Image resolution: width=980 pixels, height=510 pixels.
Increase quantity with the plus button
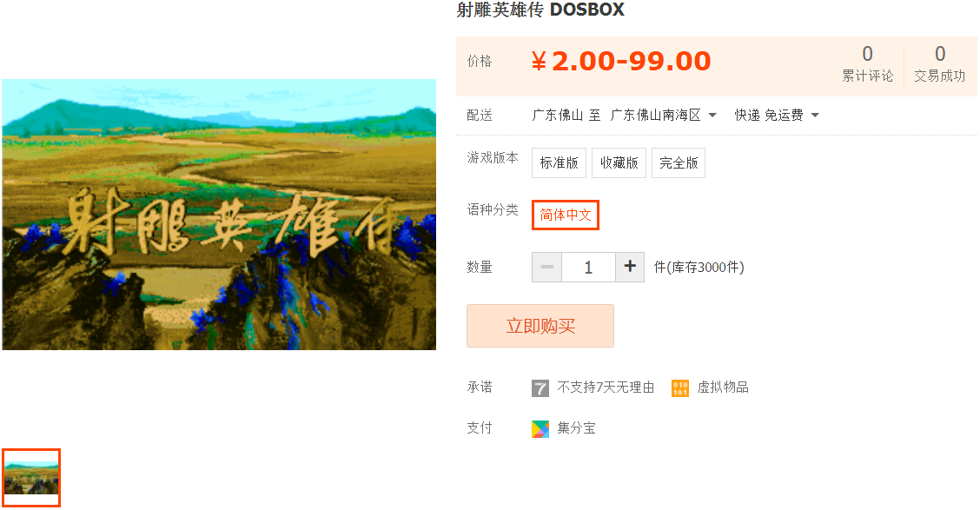(x=630, y=267)
